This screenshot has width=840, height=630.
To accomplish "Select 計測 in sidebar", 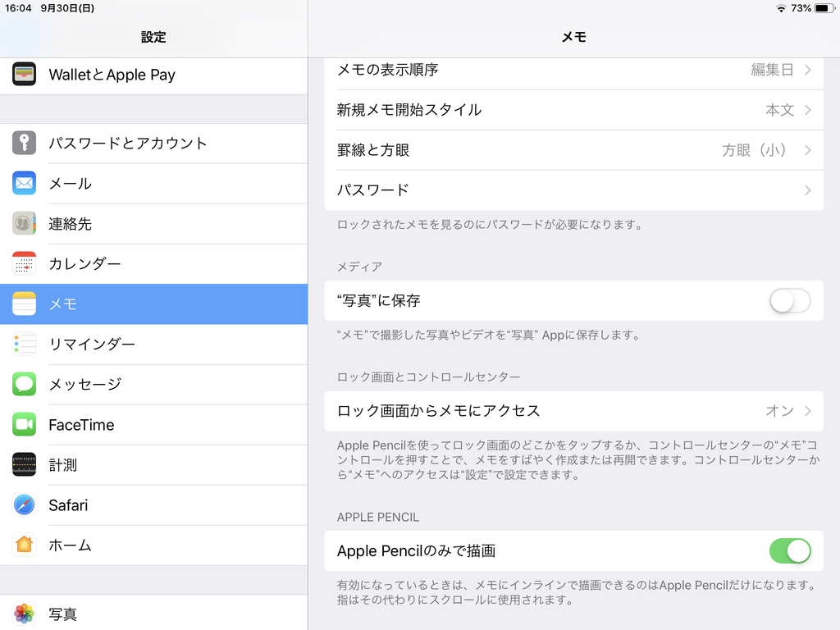I will coord(153,464).
